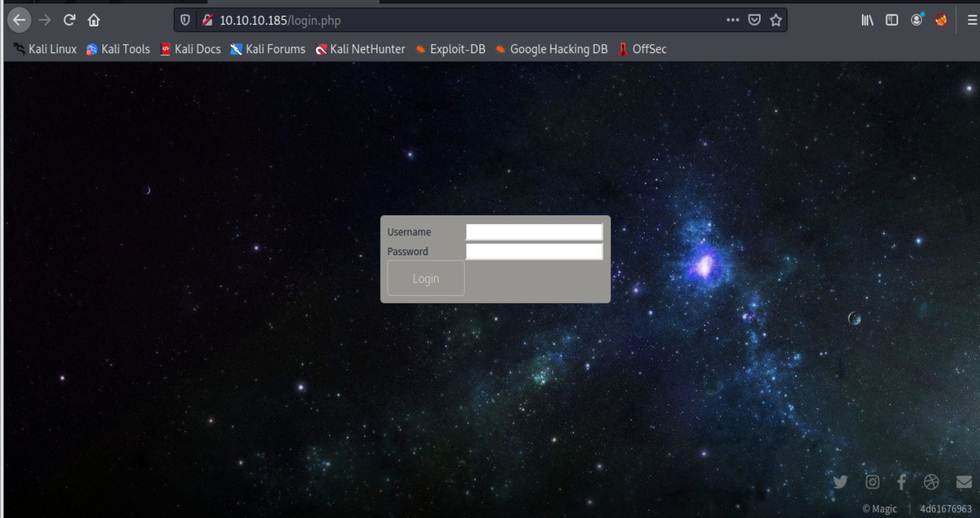980x518 pixels.
Task: Open the Kali Tools bookmark
Action: click(x=118, y=49)
